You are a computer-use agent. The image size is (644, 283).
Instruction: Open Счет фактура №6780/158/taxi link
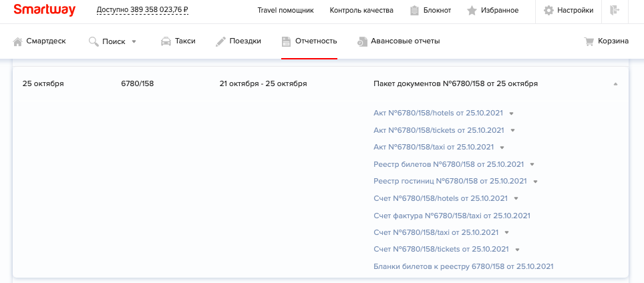pos(452,216)
